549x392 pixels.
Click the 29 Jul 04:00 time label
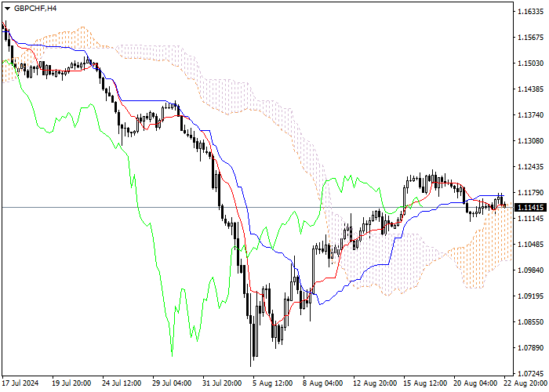(x=173, y=383)
